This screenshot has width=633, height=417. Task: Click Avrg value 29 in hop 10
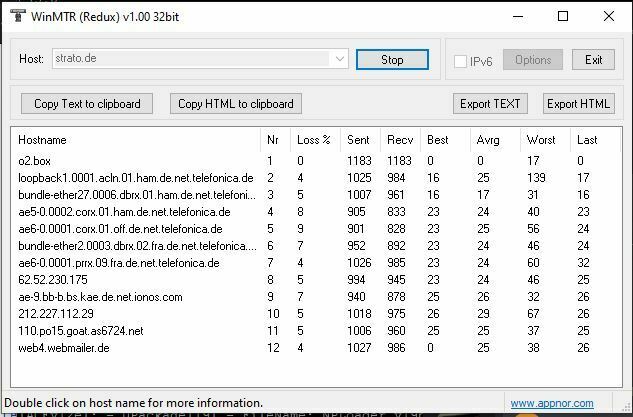tap(483, 314)
